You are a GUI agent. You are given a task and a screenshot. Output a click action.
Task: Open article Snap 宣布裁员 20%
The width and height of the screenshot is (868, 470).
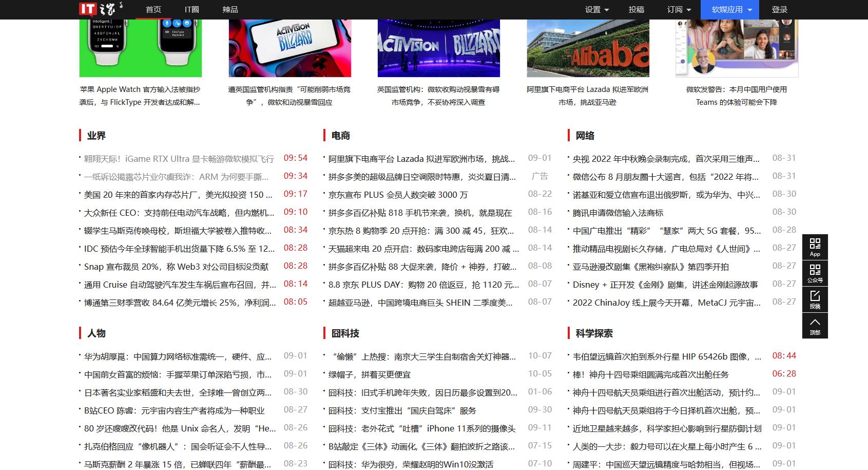click(177, 267)
